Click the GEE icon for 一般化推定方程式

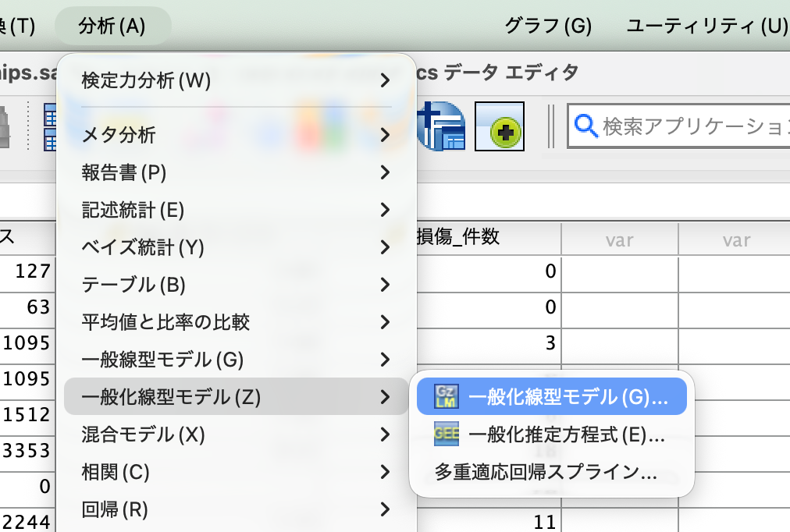[x=447, y=434]
